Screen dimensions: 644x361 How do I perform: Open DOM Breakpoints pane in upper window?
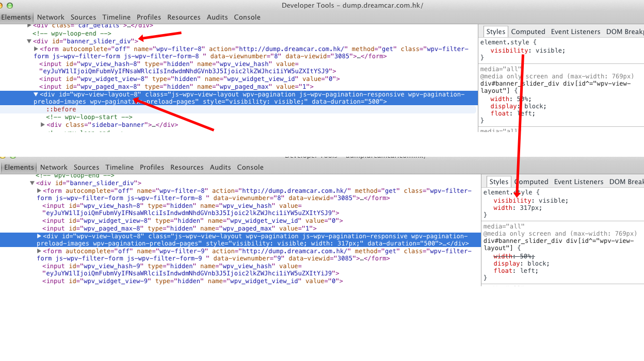click(624, 31)
